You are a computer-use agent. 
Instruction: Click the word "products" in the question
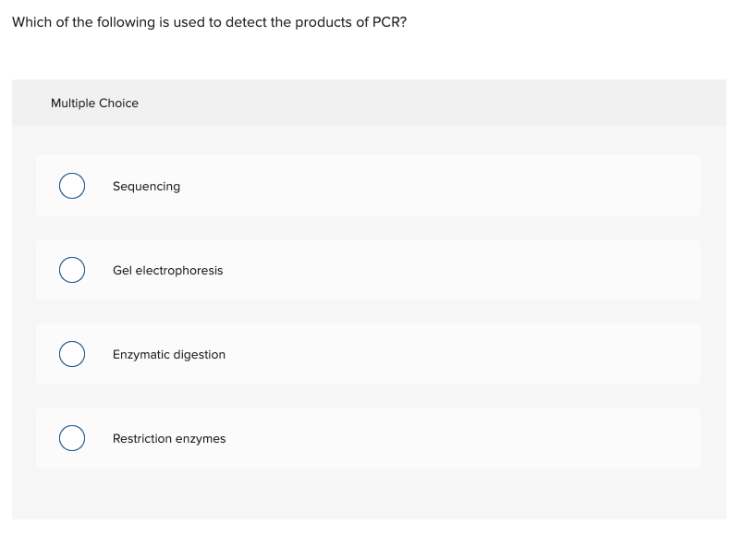pyautogui.click(x=323, y=22)
